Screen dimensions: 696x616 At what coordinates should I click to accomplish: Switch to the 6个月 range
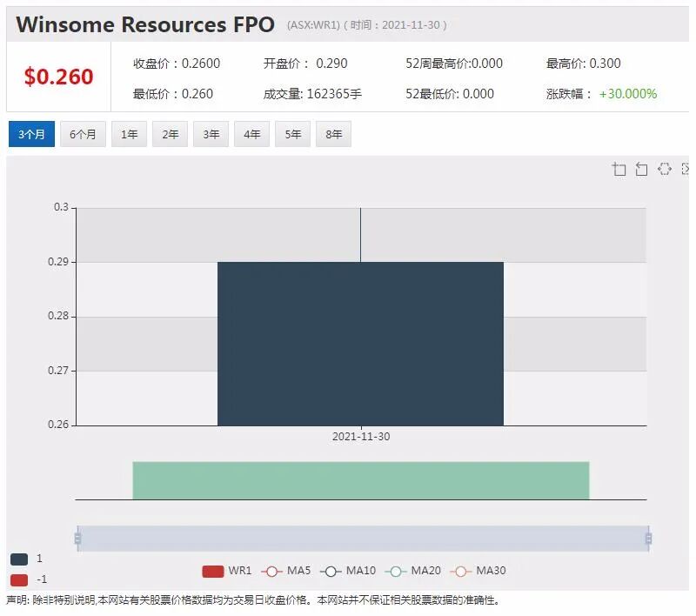[x=83, y=134]
